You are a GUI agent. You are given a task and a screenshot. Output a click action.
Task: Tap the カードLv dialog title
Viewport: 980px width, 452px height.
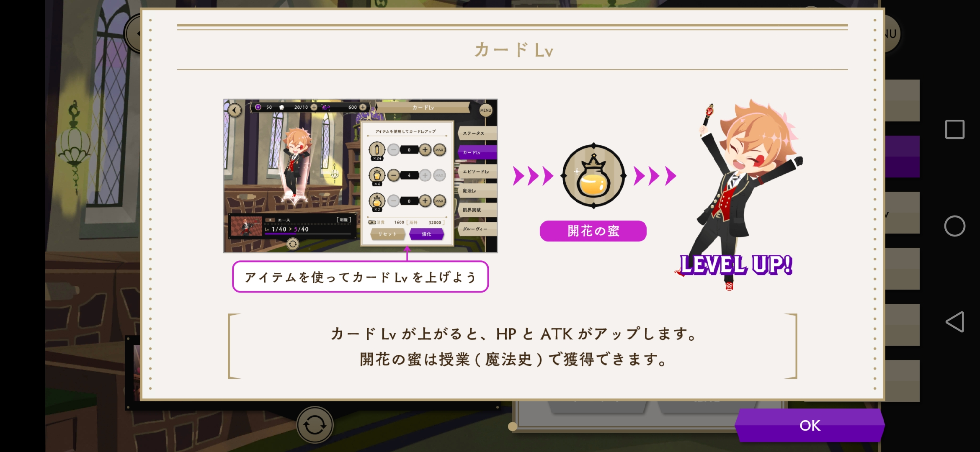coord(513,50)
